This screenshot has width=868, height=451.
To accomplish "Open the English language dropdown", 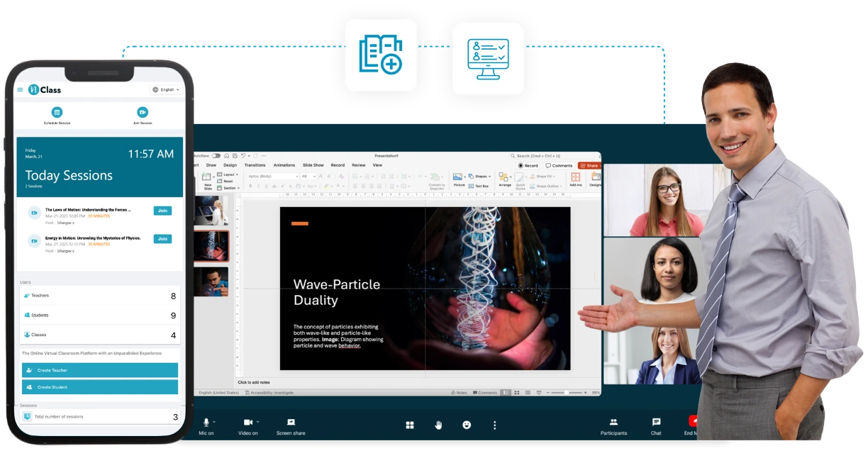I will tap(167, 90).
